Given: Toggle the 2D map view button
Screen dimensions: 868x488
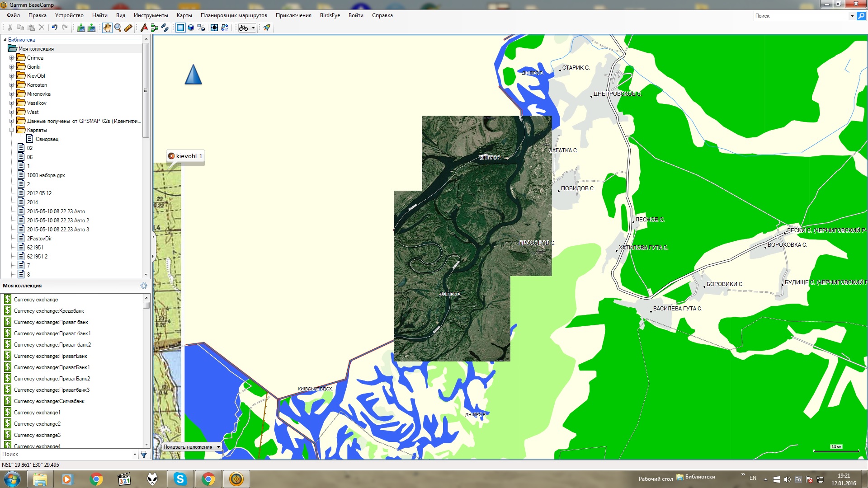Looking at the screenshot, I should pyautogui.click(x=180, y=28).
